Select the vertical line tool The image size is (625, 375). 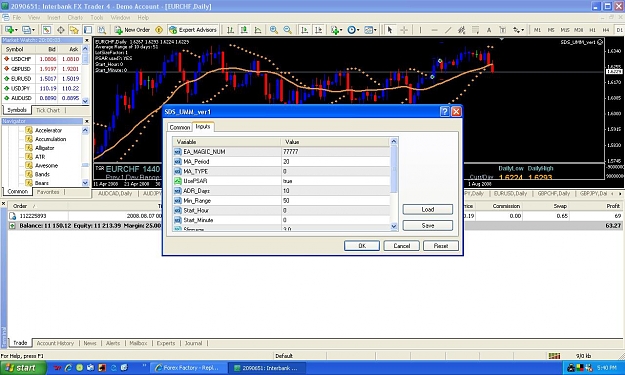click(x=420, y=30)
